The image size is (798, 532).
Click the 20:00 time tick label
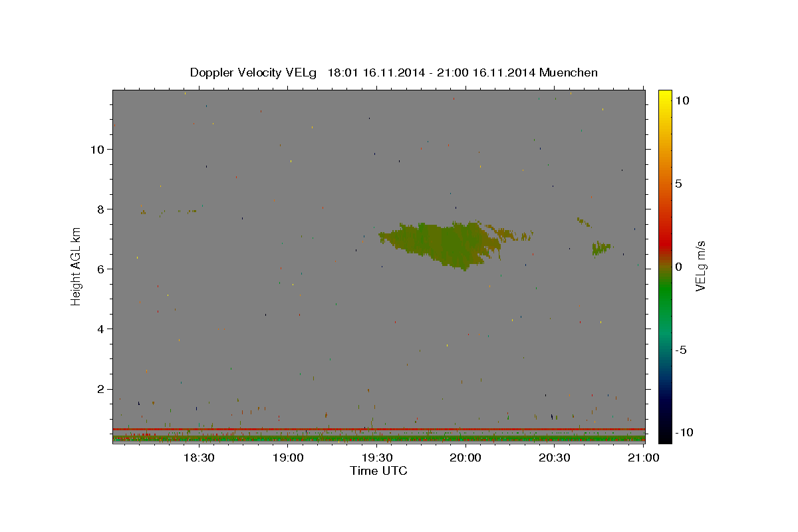coord(465,458)
